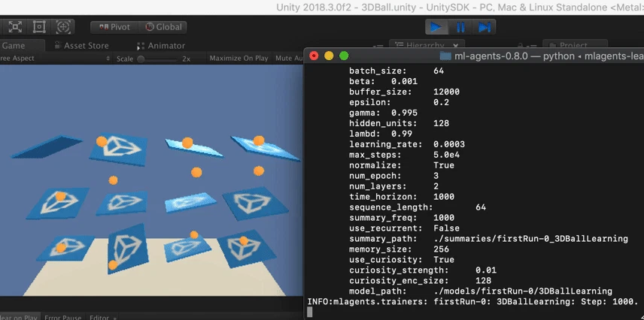Viewport: 644px width, 320px height.
Task: Click the use_curiosity True line
Action: pyautogui.click(x=402, y=260)
